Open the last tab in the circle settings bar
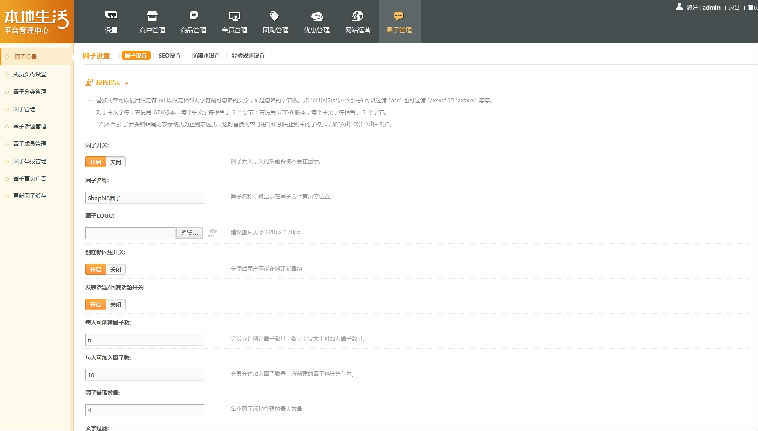Screen dimensions: 758x431 (x=248, y=56)
